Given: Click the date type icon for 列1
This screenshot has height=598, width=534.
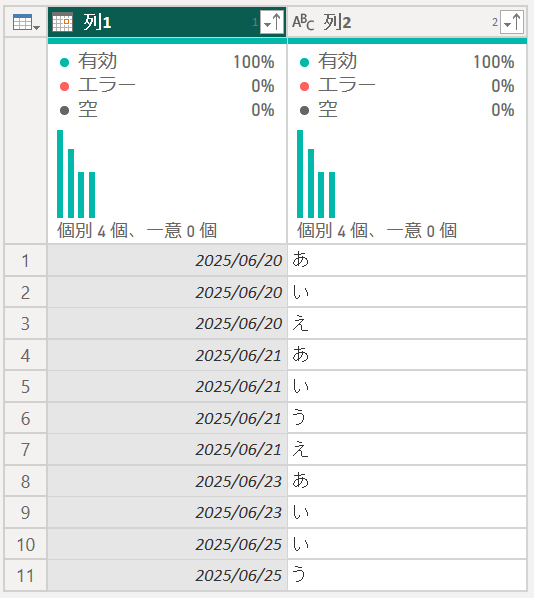Looking at the screenshot, I should click(62, 22).
